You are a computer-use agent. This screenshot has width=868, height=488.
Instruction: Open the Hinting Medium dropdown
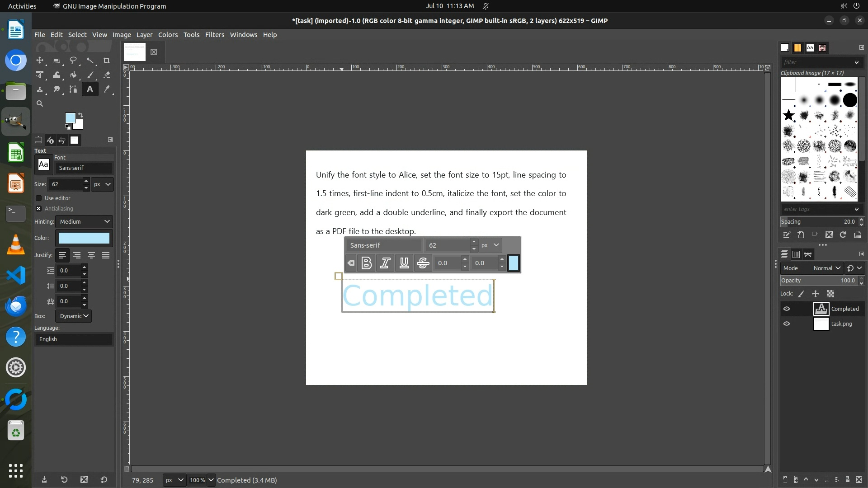[84, 221]
